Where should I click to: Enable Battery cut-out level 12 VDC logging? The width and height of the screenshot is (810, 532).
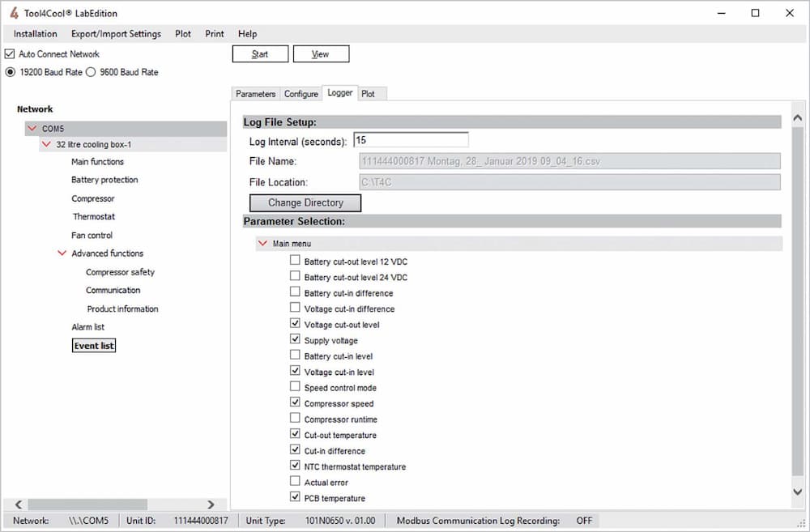click(x=295, y=262)
